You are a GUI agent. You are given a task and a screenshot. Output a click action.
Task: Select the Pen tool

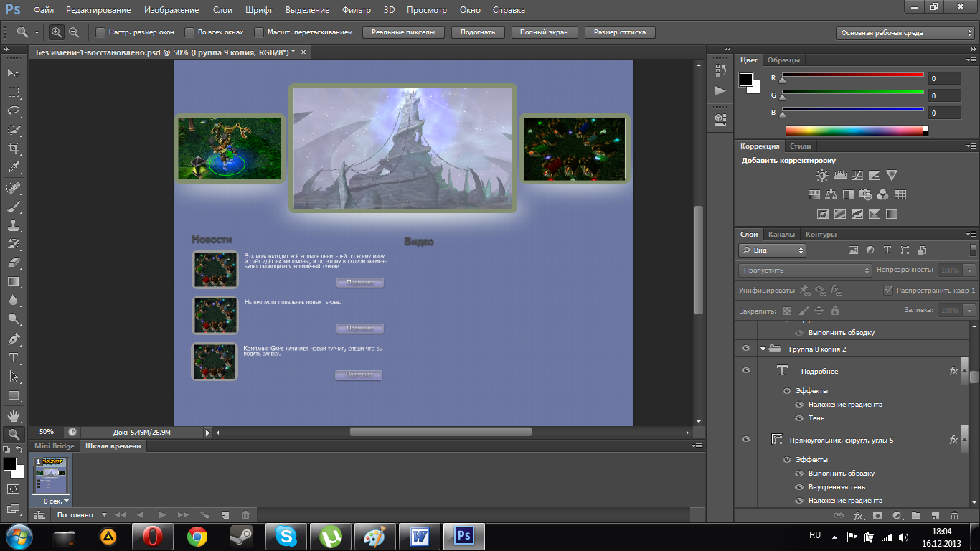pos(14,339)
